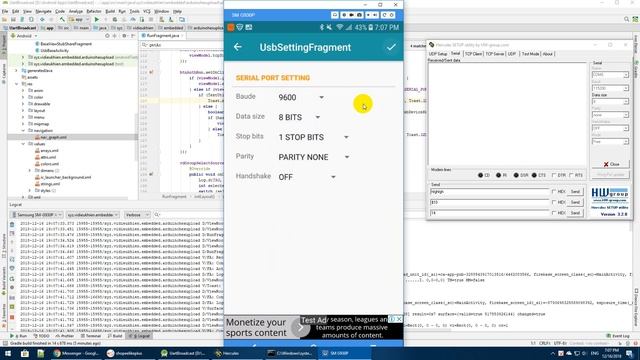This screenshot has height=360, width=640.
Task: Toggle the RTS checkbox in Hercules
Action: pos(571,175)
